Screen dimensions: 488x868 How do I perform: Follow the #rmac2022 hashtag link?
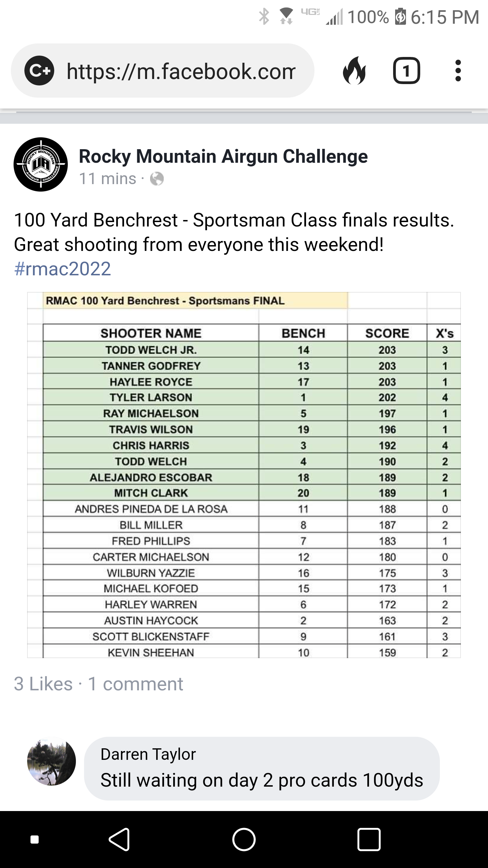click(x=63, y=269)
